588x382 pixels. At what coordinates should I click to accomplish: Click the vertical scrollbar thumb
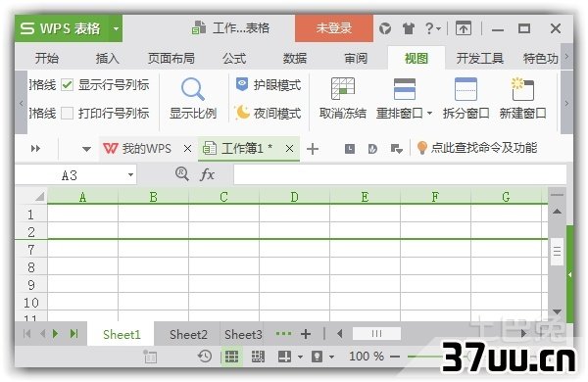tap(558, 251)
